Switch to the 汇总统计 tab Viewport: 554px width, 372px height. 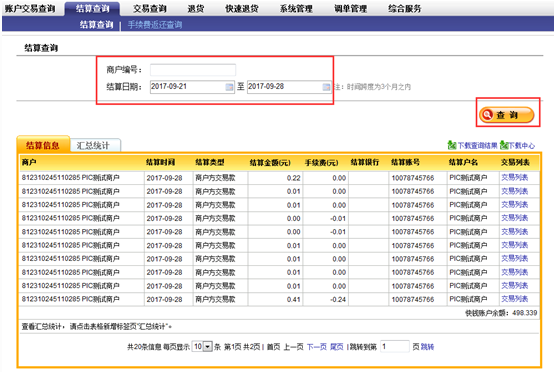(x=95, y=145)
